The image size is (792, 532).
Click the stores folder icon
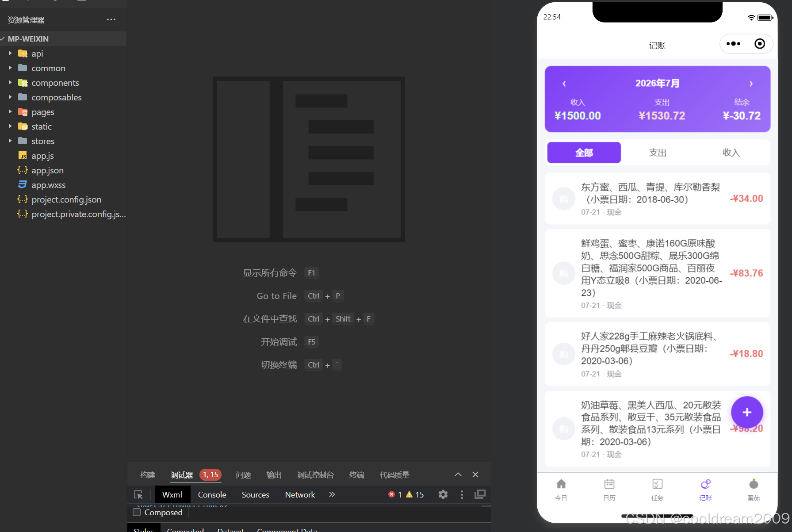pyautogui.click(x=23, y=141)
